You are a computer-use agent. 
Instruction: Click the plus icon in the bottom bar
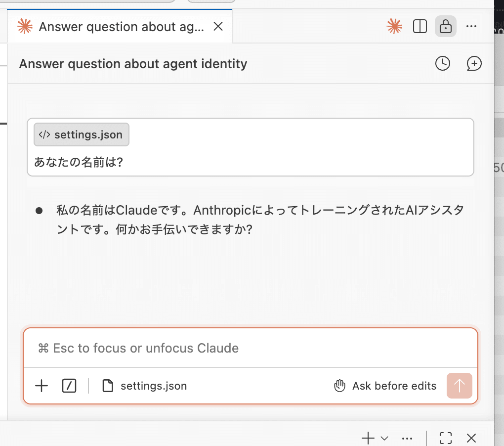(x=367, y=438)
